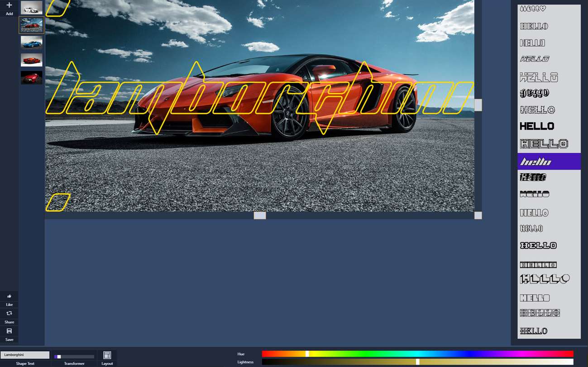588x367 pixels.
Task: Pick the red car on dark thumbnail
Action: [31, 77]
